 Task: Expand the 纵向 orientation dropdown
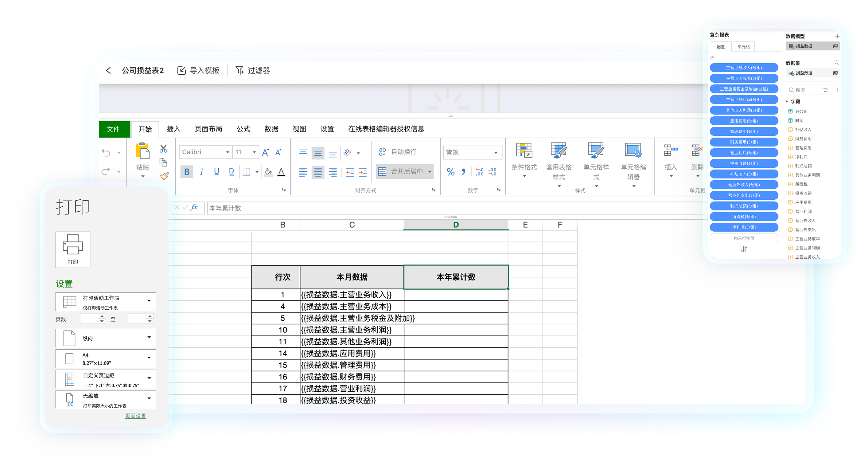tap(149, 338)
